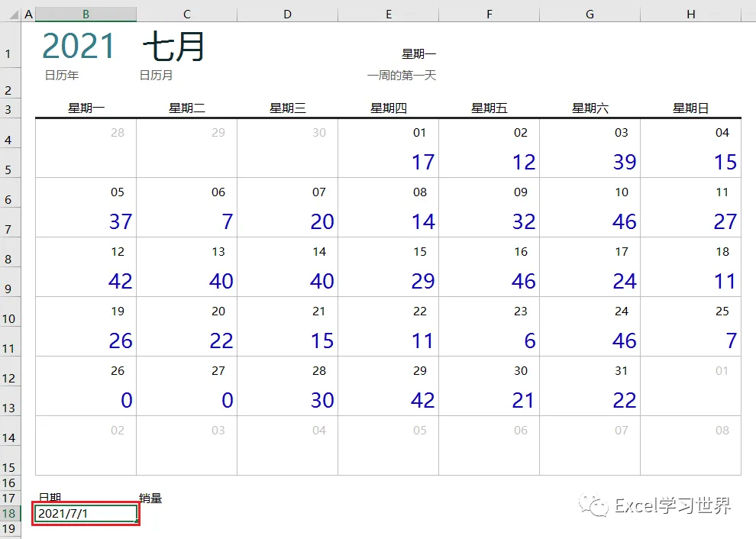Image resolution: width=756 pixels, height=539 pixels.
Task: Select column H header
Action: 691,15
